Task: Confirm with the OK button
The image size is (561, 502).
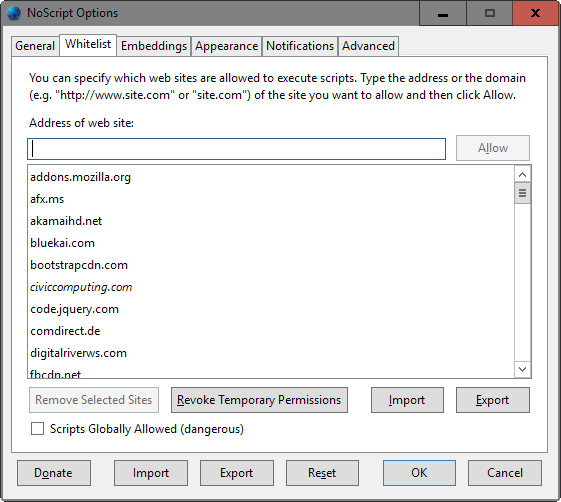Action: [419, 473]
